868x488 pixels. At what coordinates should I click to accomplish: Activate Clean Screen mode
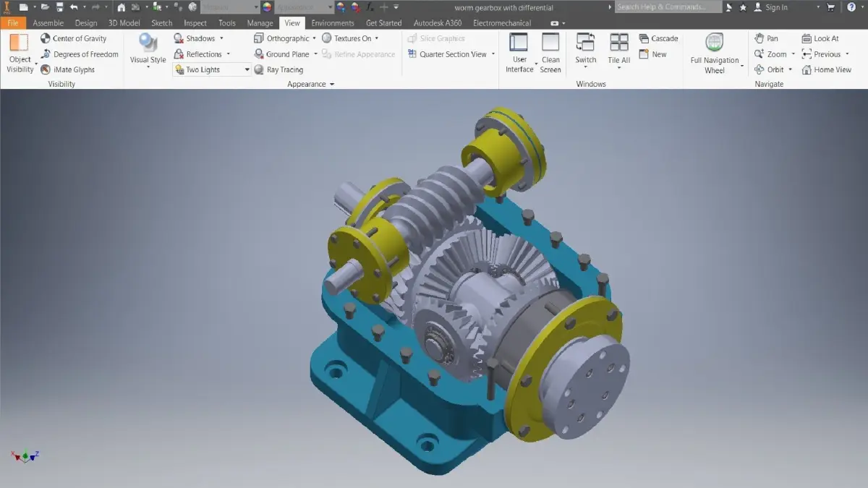point(550,53)
